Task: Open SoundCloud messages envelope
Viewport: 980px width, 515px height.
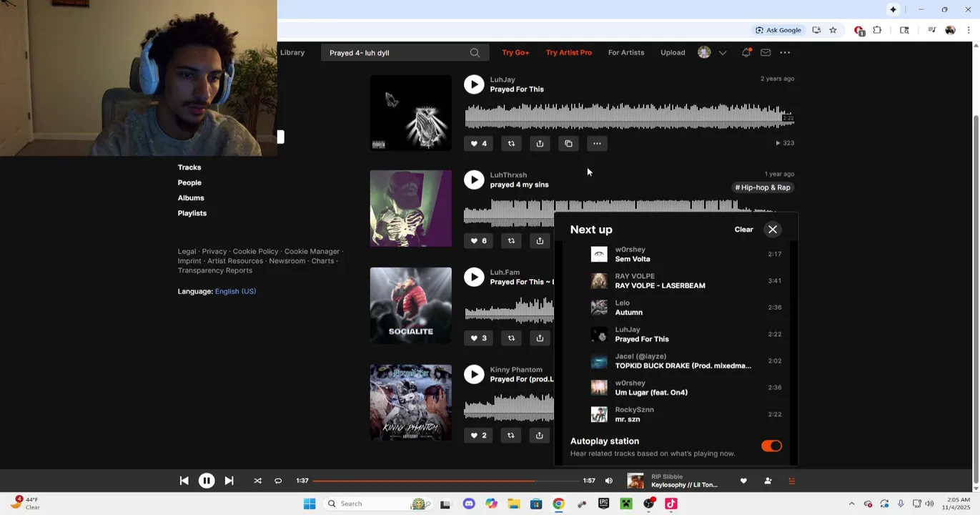Action: pyautogui.click(x=766, y=52)
